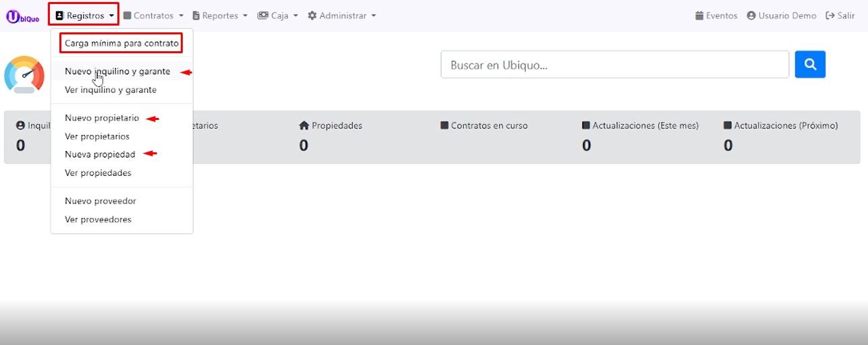This screenshot has height=345, width=868.
Task: Open the Contratos dropdown menu
Action: [x=153, y=15]
